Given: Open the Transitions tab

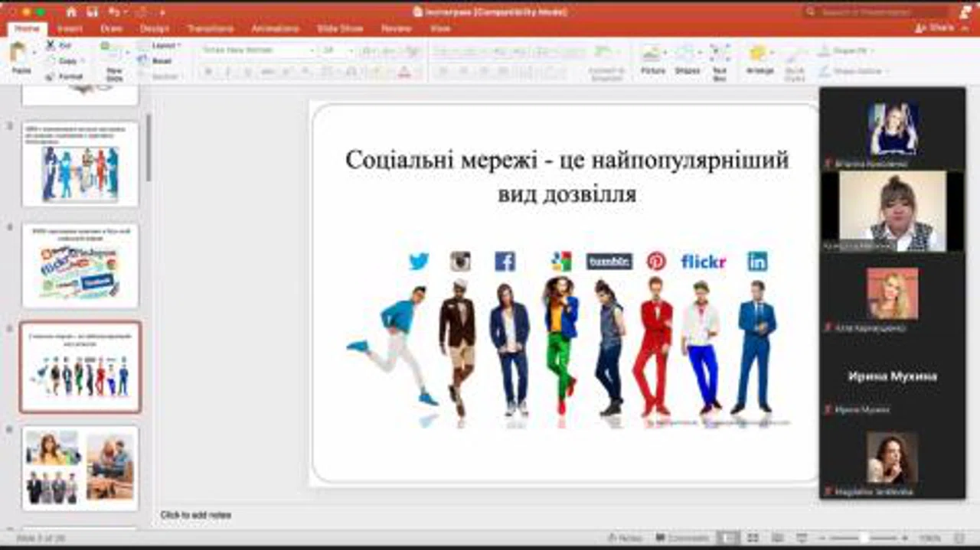Looking at the screenshot, I should 211,28.
